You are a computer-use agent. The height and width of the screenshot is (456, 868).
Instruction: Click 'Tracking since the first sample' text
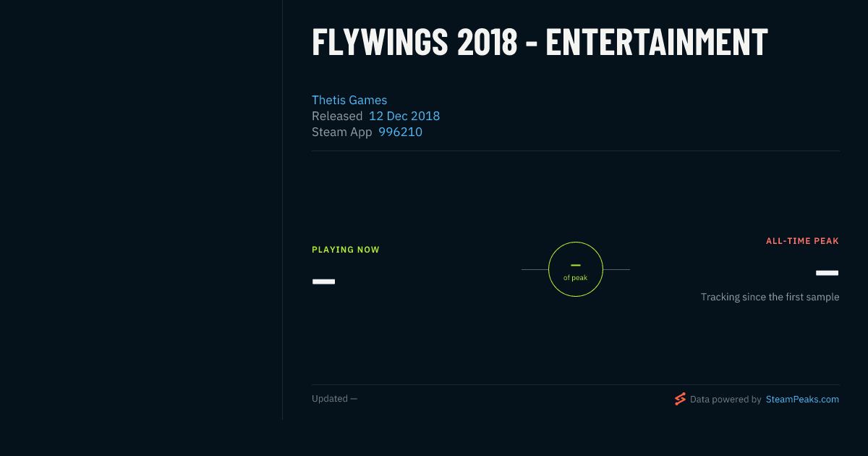[x=770, y=297]
